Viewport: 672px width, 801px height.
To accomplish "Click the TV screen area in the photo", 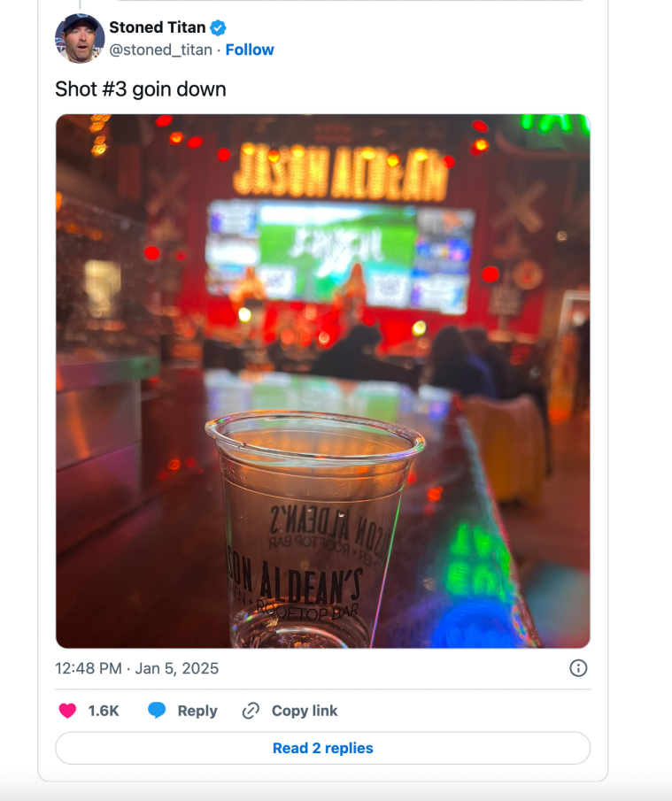I will coord(338,256).
